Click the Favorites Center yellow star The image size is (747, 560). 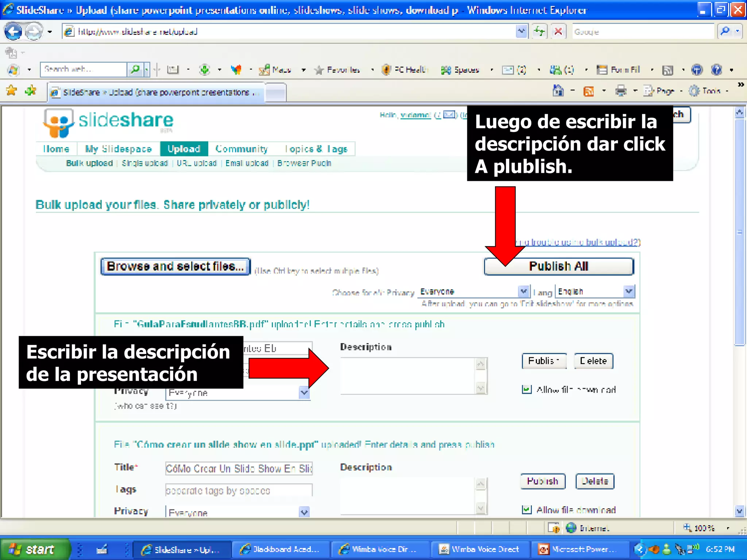[12, 90]
